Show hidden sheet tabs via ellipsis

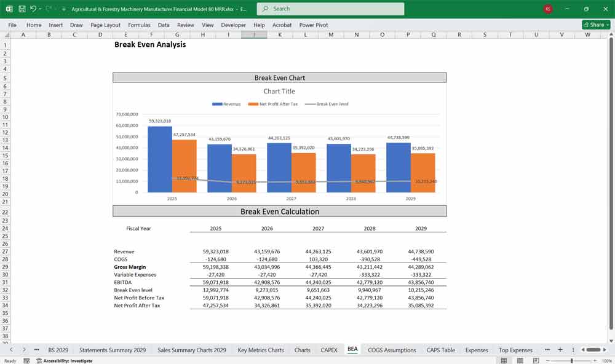(36, 350)
